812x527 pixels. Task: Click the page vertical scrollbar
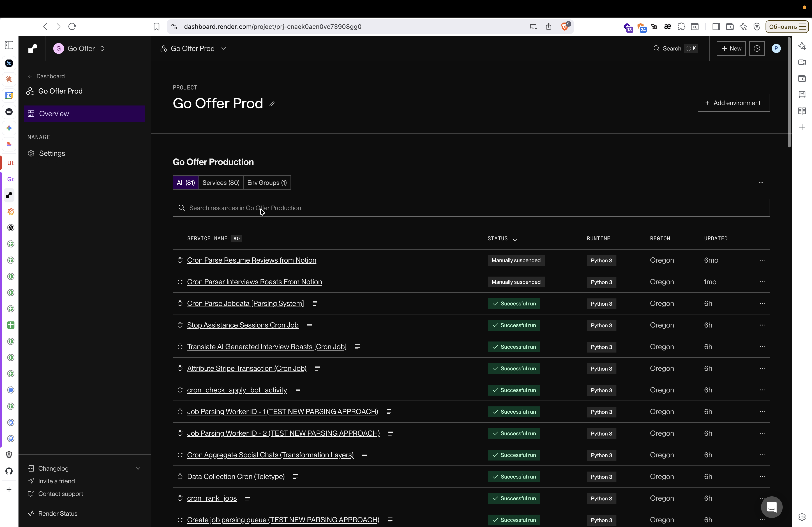tap(789, 92)
